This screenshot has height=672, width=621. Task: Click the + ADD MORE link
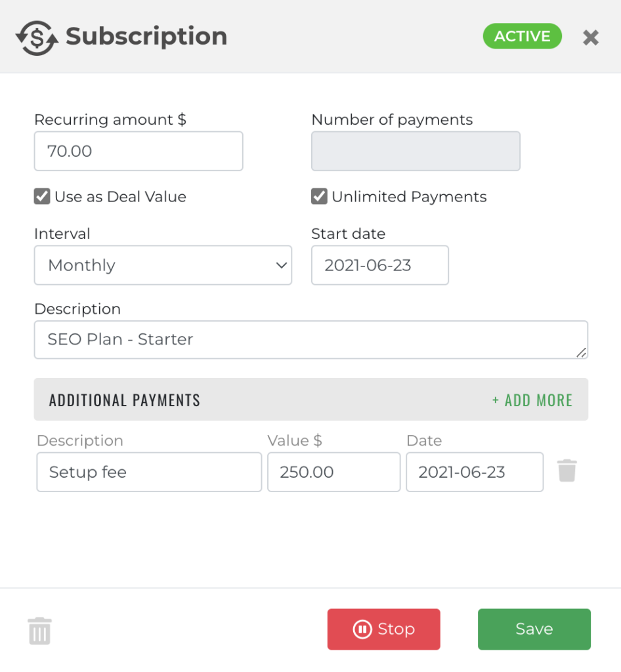coord(532,400)
